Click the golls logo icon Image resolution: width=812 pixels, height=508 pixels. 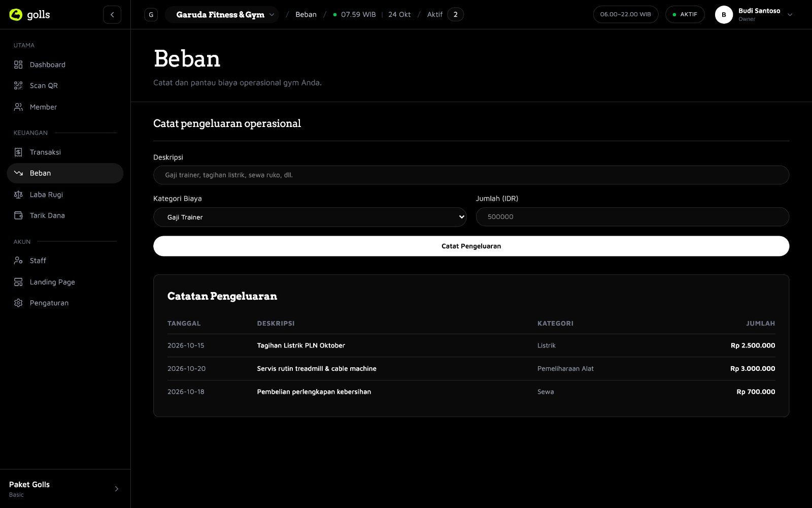16,15
